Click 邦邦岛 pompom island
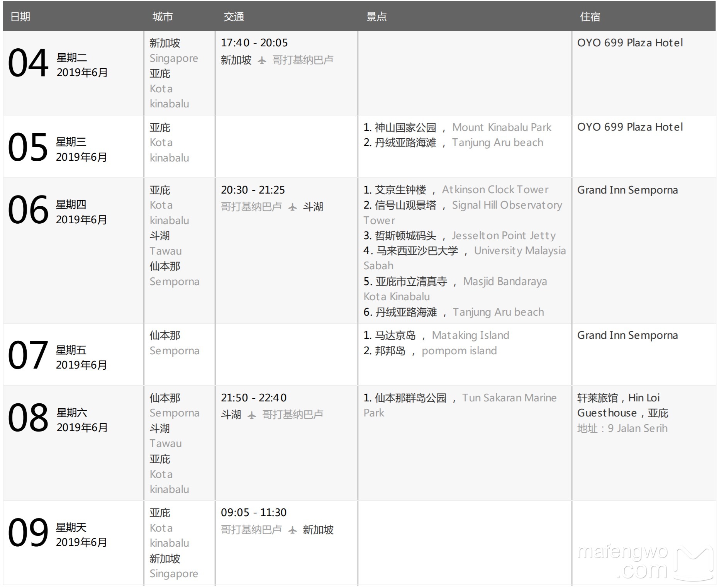Image resolution: width=719 pixels, height=588 pixels. pos(431,351)
